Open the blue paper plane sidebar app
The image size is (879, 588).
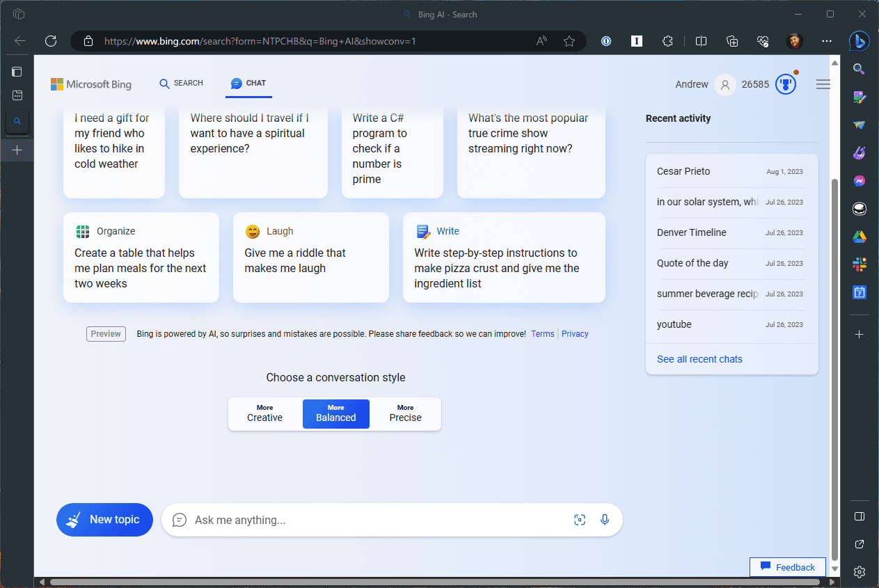click(859, 125)
